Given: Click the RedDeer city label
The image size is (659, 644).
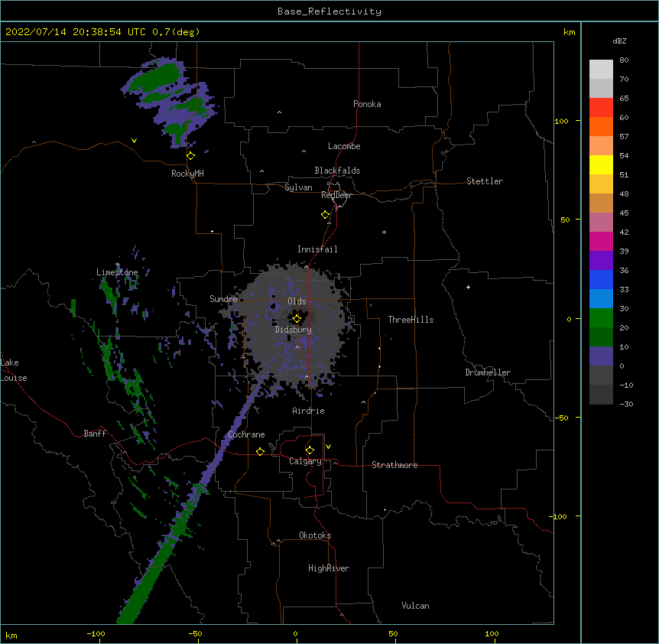Looking at the screenshot, I should tap(336, 195).
